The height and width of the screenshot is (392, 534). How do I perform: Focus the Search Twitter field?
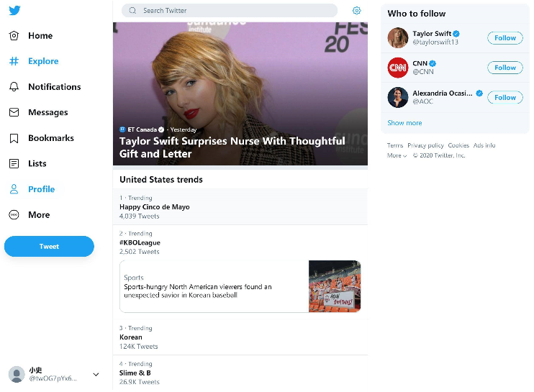pyautogui.click(x=230, y=11)
